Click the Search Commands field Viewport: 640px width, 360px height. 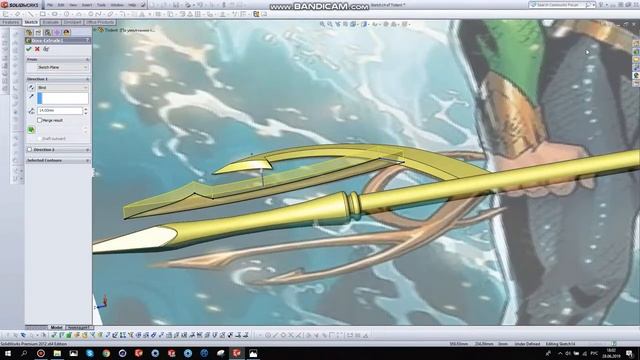[x=561, y=5]
